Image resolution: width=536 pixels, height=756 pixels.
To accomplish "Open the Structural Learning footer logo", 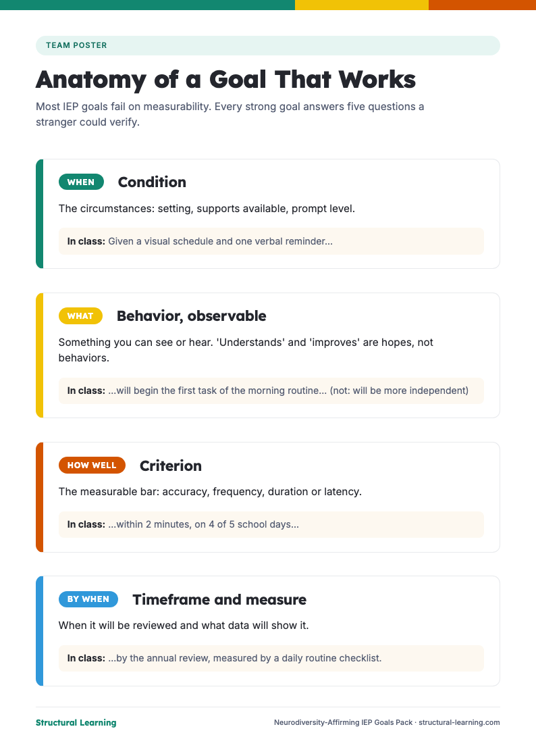I will (76, 722).
